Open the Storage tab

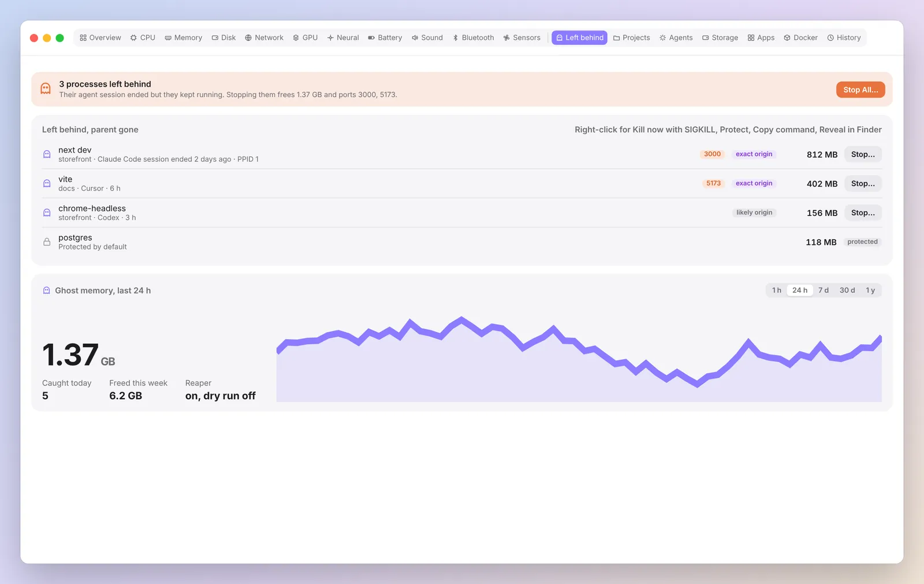(x=720, y=38)
